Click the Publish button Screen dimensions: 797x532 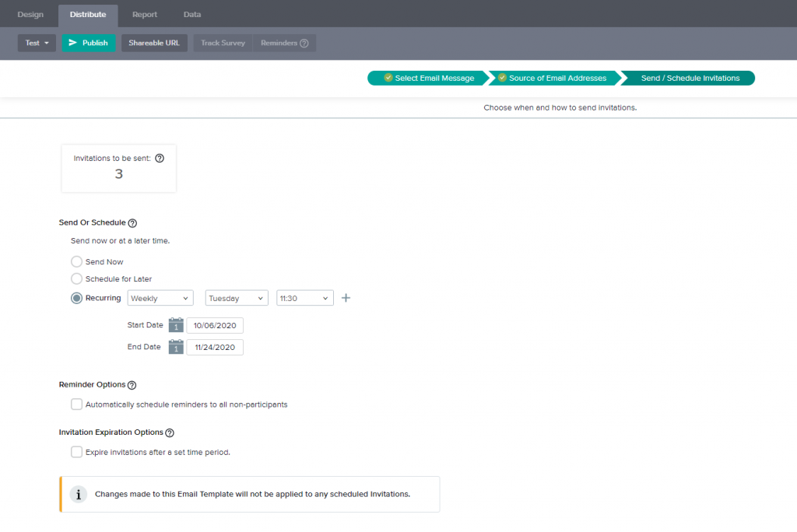pyautogui.click(x=88, y=43)
